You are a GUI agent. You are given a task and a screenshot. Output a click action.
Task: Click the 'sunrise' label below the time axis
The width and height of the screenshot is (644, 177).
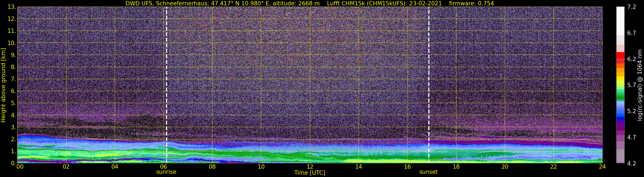[x=166, y=172]
